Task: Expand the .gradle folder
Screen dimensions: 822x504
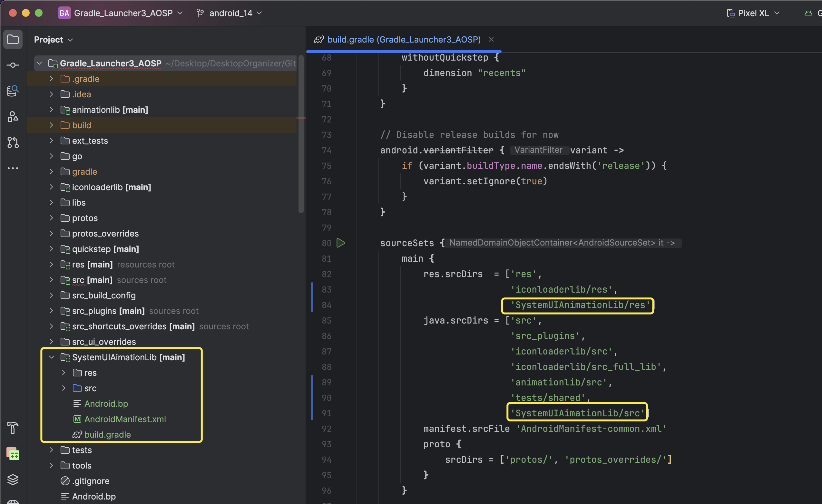Action: click(51, 79)
